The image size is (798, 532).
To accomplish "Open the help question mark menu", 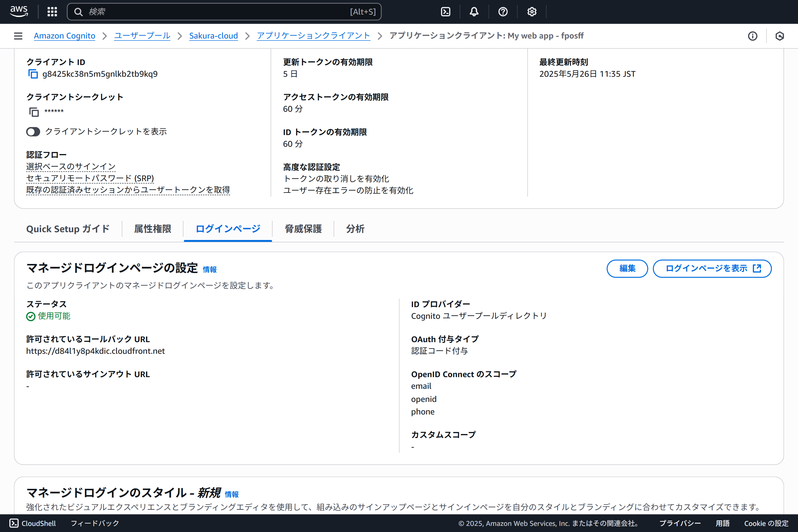I will 503,12.
